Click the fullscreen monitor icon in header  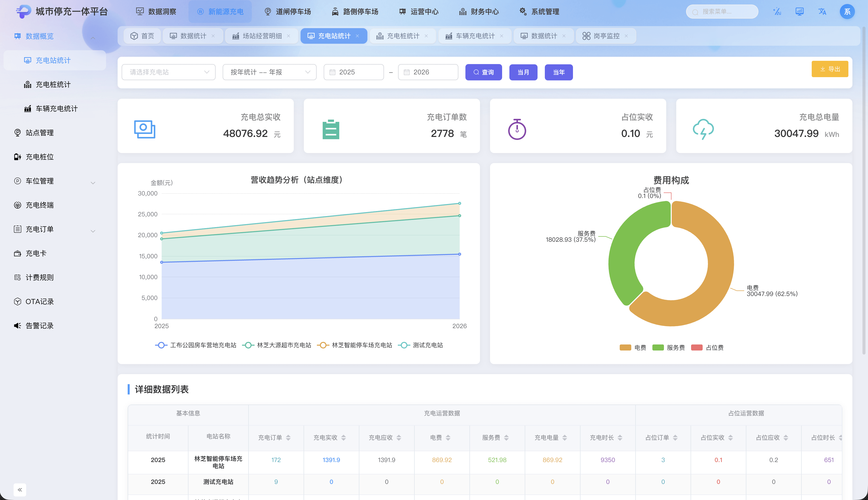coord(799,12)
